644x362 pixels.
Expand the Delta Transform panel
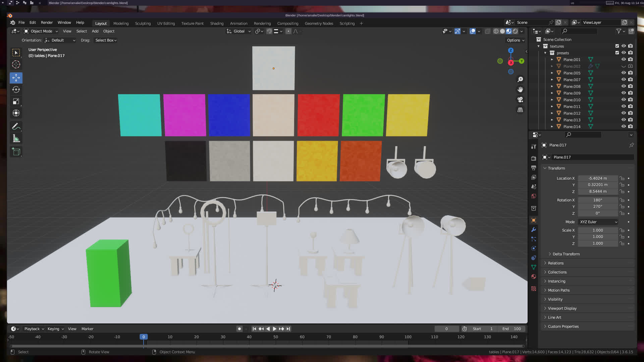tap(566, 254)
